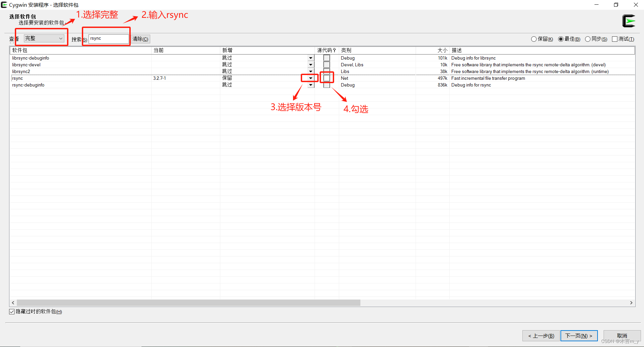This screenshot has height=347, width=644.
Task: Open version dropdown for librsync-devel row
Action: [x=311, y=65]
